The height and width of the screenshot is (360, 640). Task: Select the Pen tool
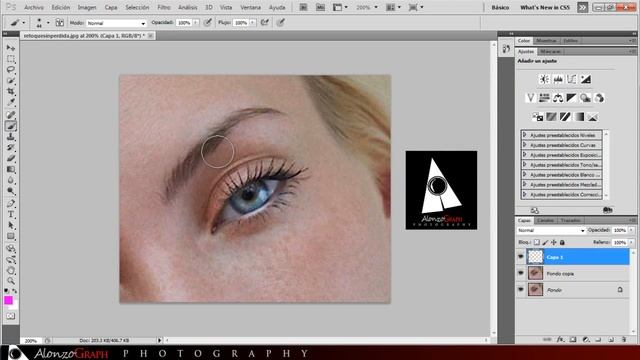11,204
